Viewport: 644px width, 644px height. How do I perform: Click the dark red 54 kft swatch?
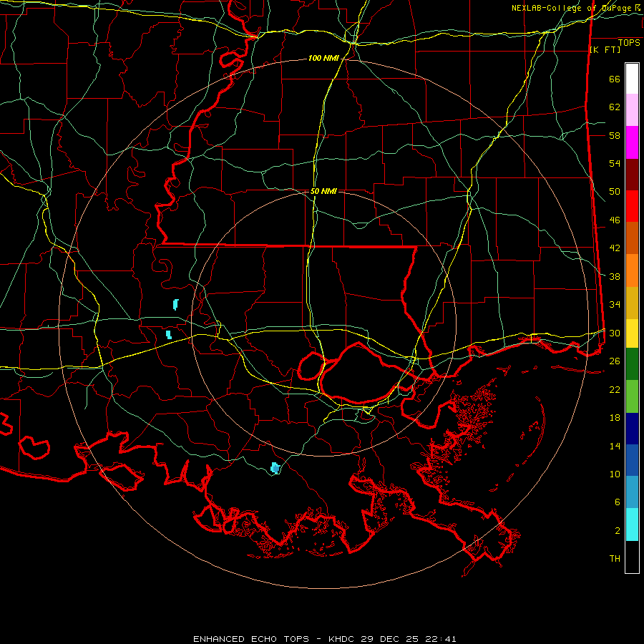coord(632,175)
